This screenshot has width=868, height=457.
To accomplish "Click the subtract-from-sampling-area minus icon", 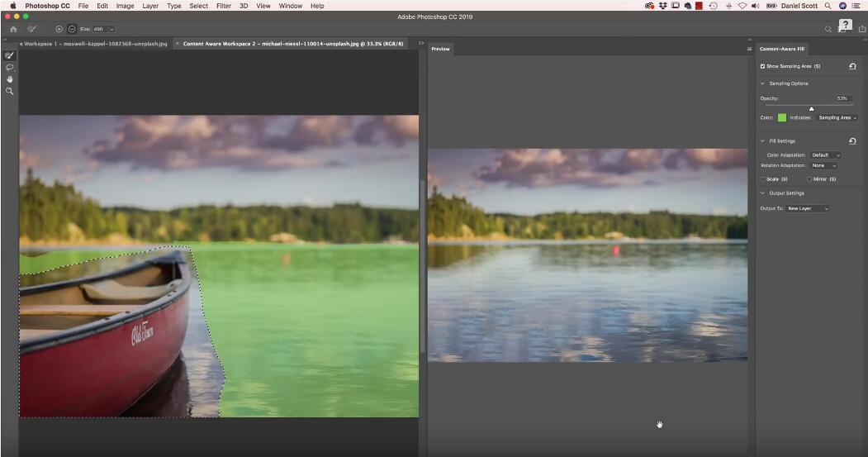I will click(71, 29).
